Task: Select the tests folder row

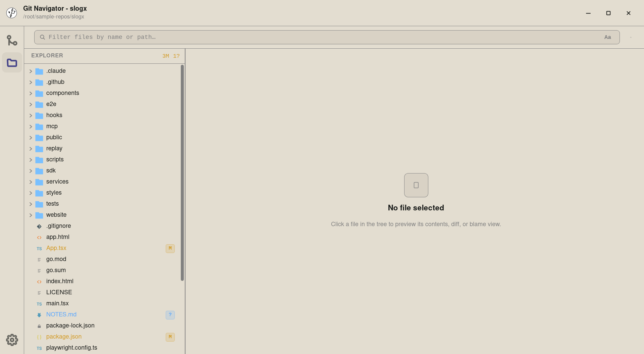Action: coord(103,204)
